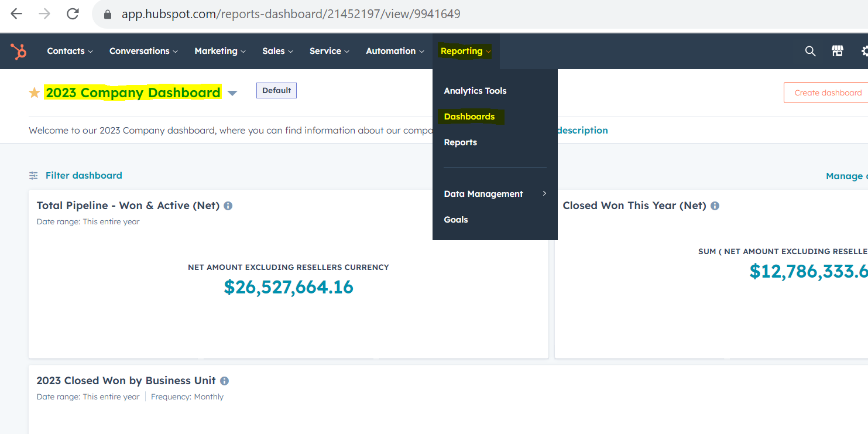
Task: Click info icon for 2023 Closed Won by Business Unit
Action: click(224, 381)
